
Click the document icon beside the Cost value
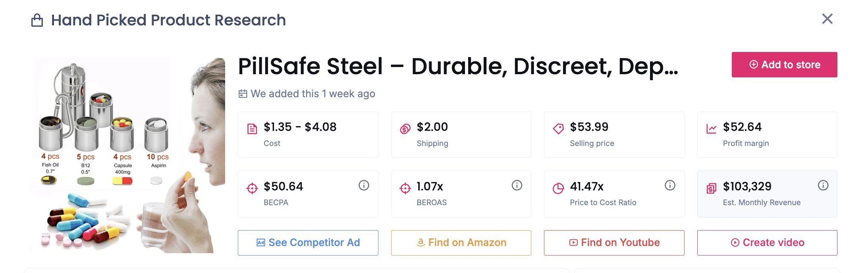click(252, 128)
